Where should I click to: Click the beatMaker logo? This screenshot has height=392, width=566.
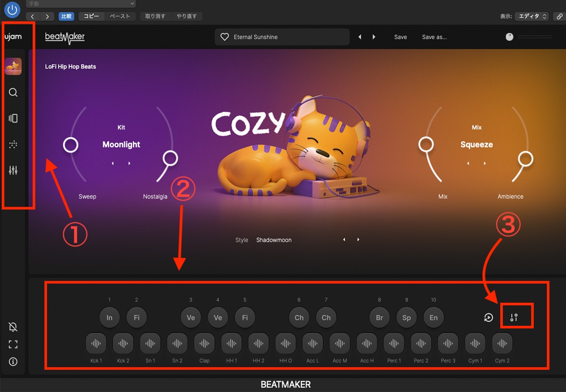tap(65, 38)
